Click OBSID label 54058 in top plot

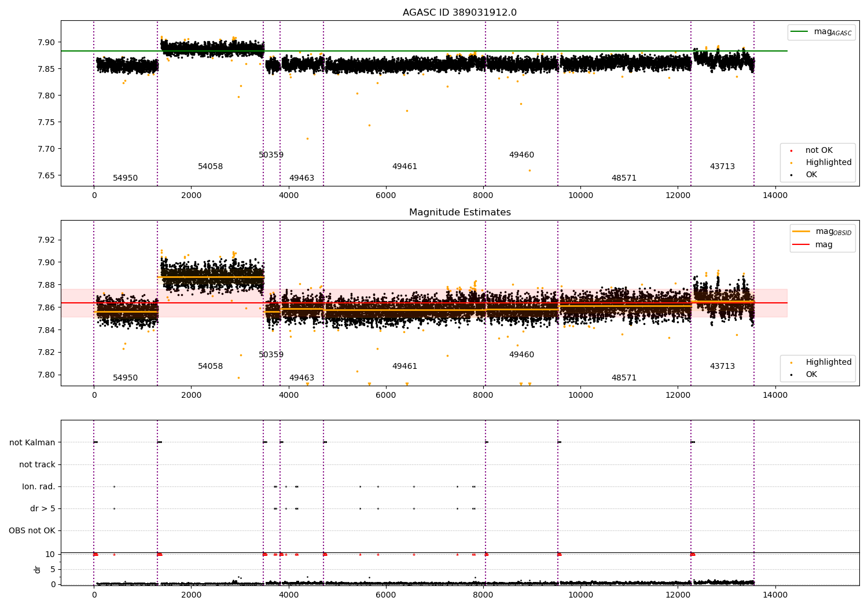point(211,167)
